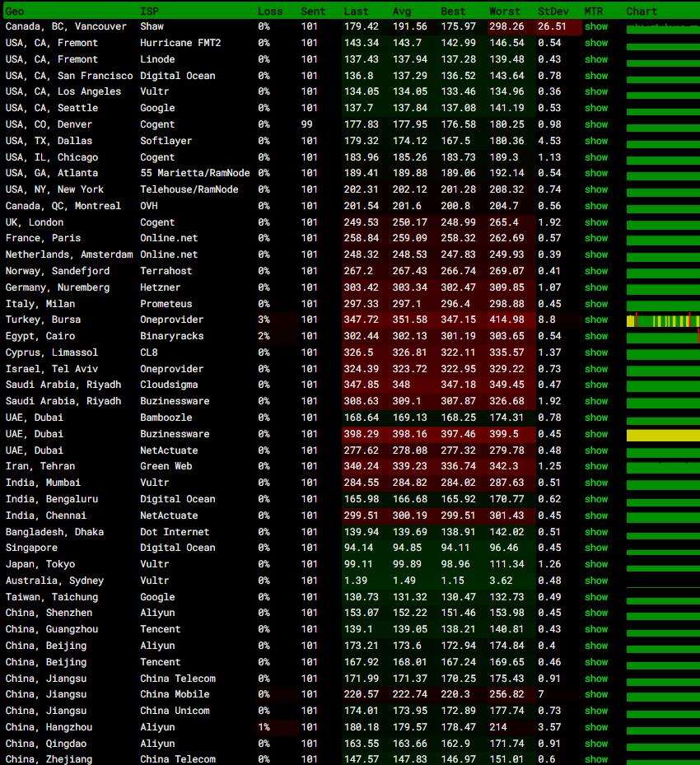This screenshot has width=700, height=765.
Task: Click show for Australia, Sydney
Action: click(596, 581)
